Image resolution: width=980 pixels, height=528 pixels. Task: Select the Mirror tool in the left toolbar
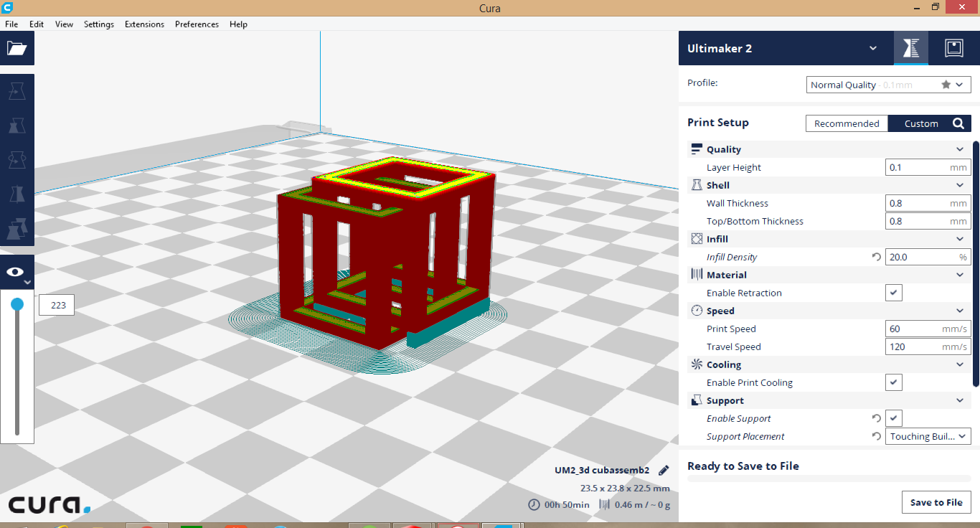point(17,194)
